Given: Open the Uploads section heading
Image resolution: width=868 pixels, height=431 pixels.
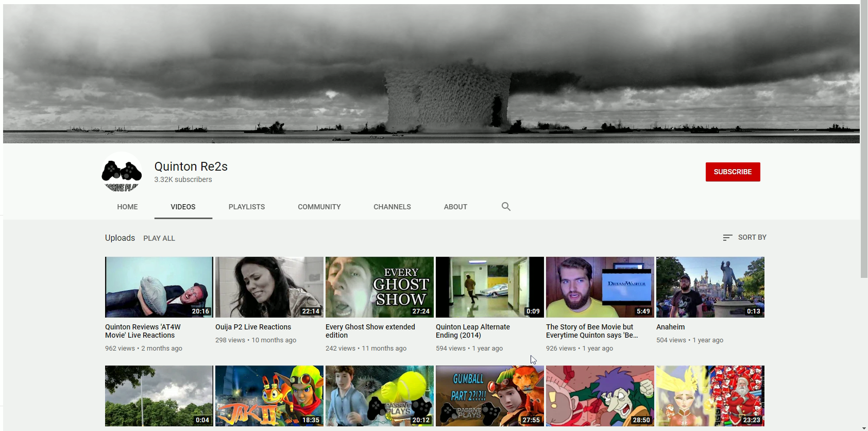Looking at the screenshot, I should tap(120, 238).
